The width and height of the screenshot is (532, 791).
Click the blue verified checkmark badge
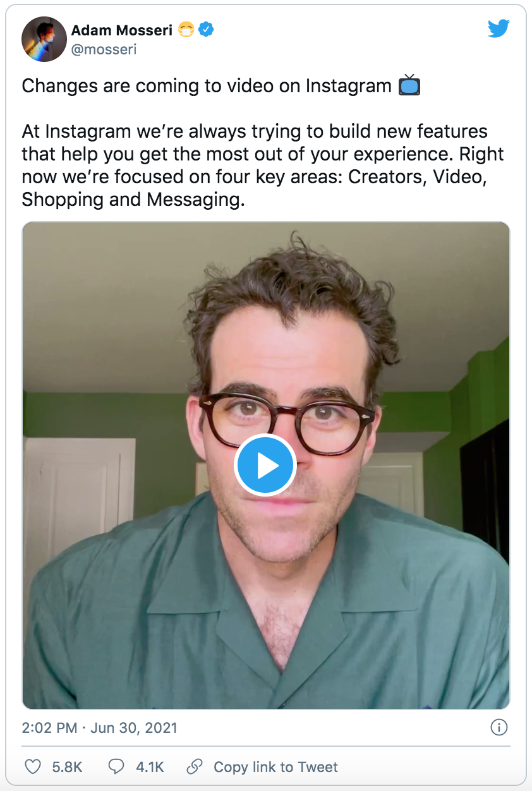pyautogui.click(x=206, y=30)
